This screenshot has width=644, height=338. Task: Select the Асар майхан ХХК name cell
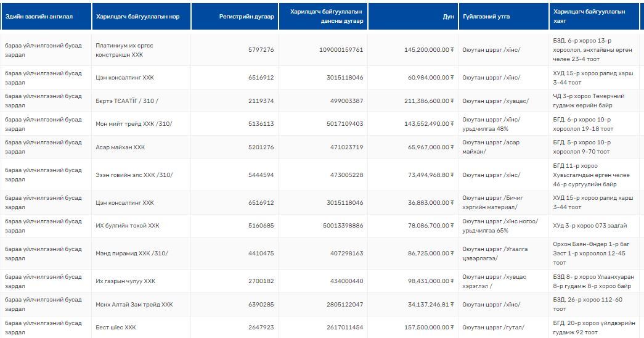coord(120,147)
